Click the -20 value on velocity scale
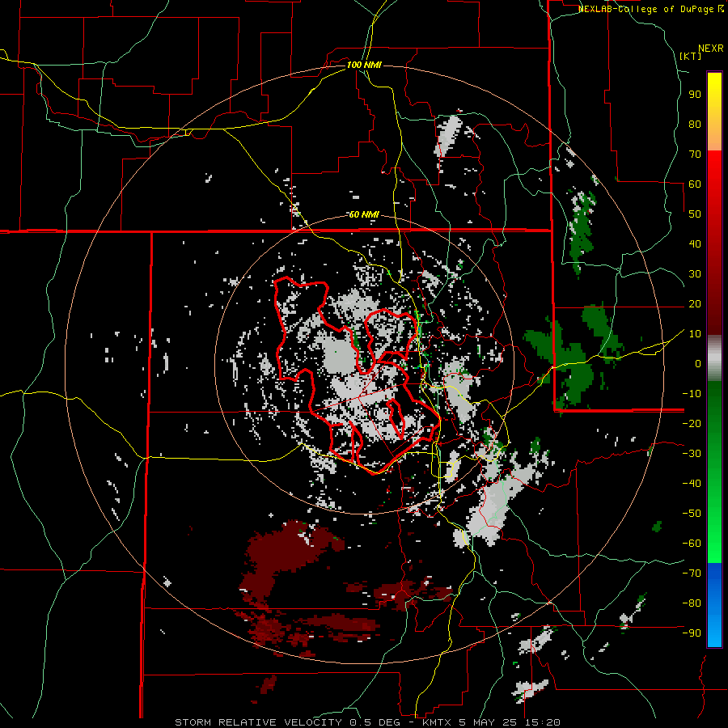728x728 pixels. (692, 423)
